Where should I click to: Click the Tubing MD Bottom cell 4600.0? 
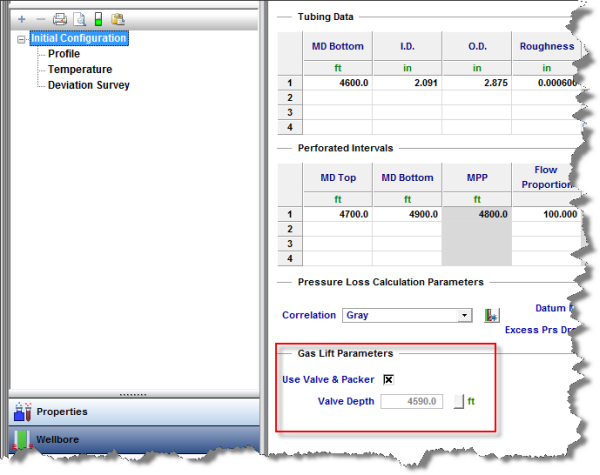click(x=338, y=84)
